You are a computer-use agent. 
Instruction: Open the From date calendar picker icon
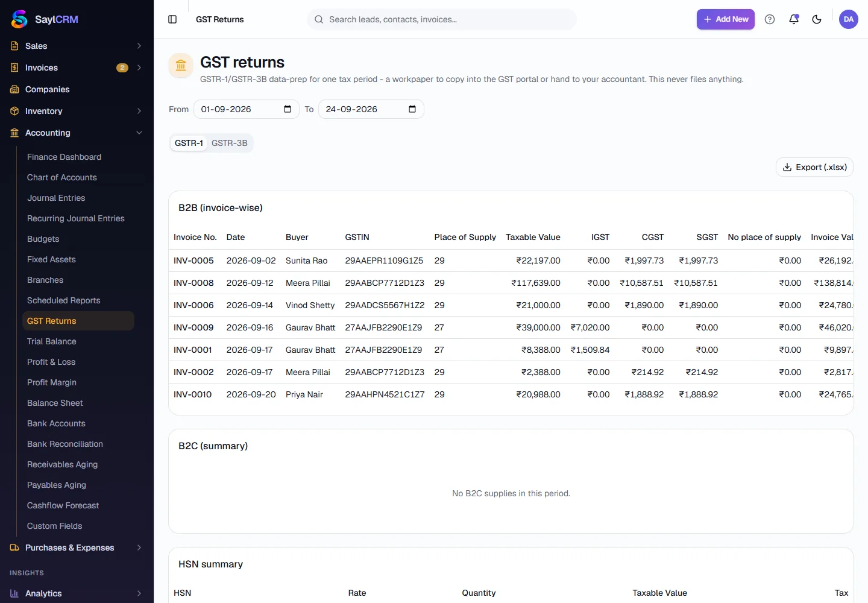click(288, 109)
